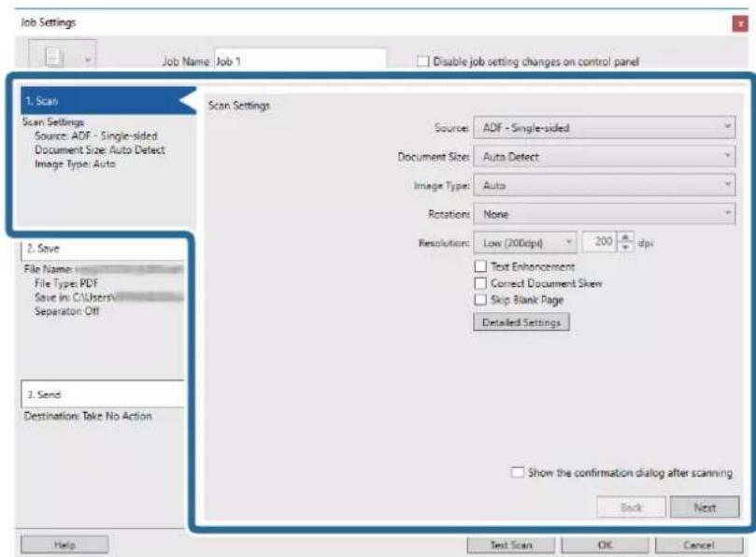Click the dpi value field showing 200
The width and height of the screenshot is (756, 557).
(x=599, y=242)
